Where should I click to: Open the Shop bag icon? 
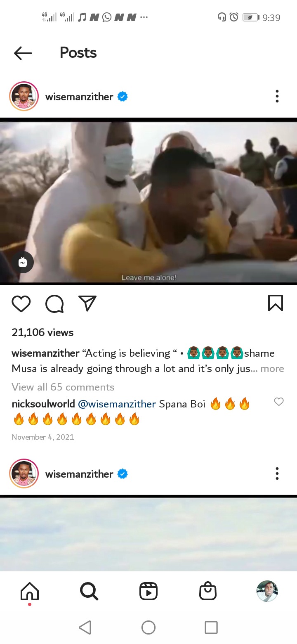point(208,591)
